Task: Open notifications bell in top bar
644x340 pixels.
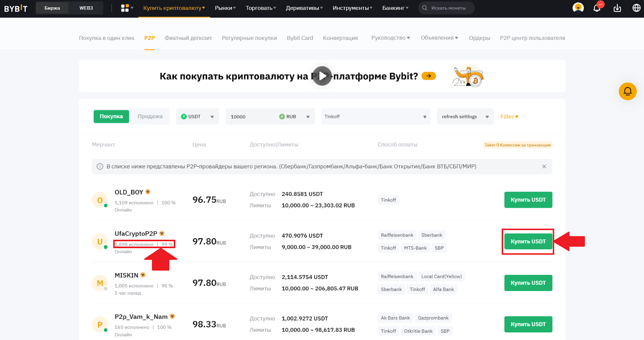Action: pyautogui.click(x=597, y=8)
